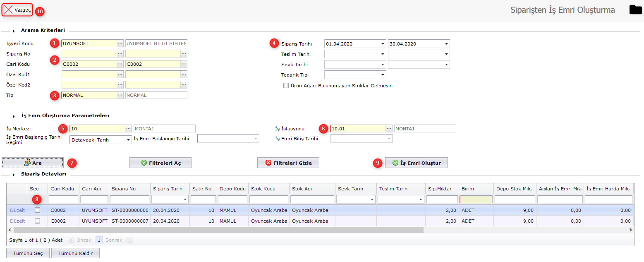
Task: Click Stok Kodu column filter box
Action: coord(268,200)
